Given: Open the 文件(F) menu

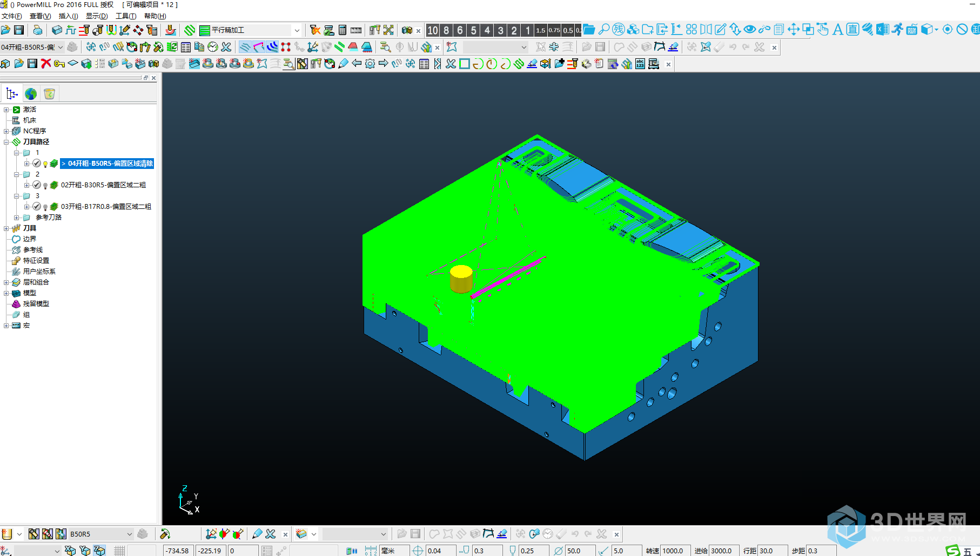Looking at the screenshot, I should (12, 16).
